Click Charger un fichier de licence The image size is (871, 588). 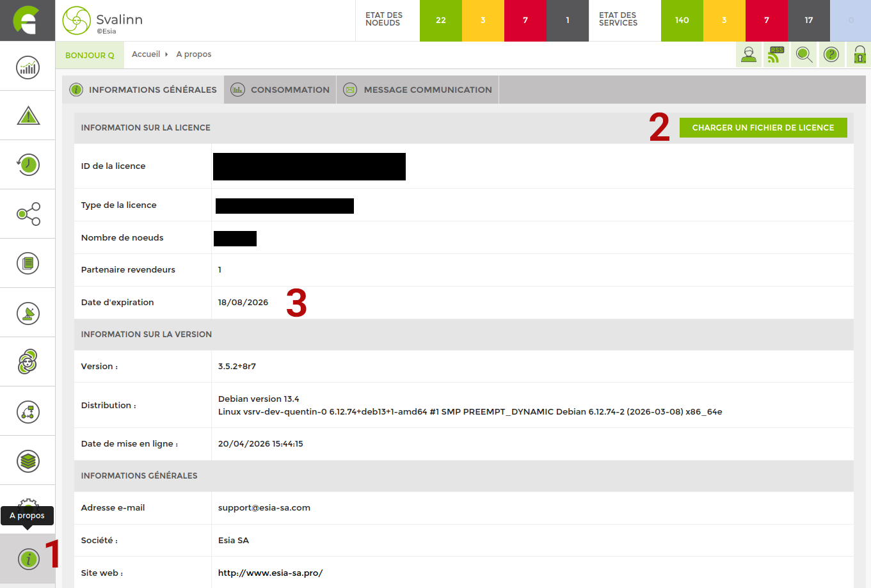click(763, 127)
